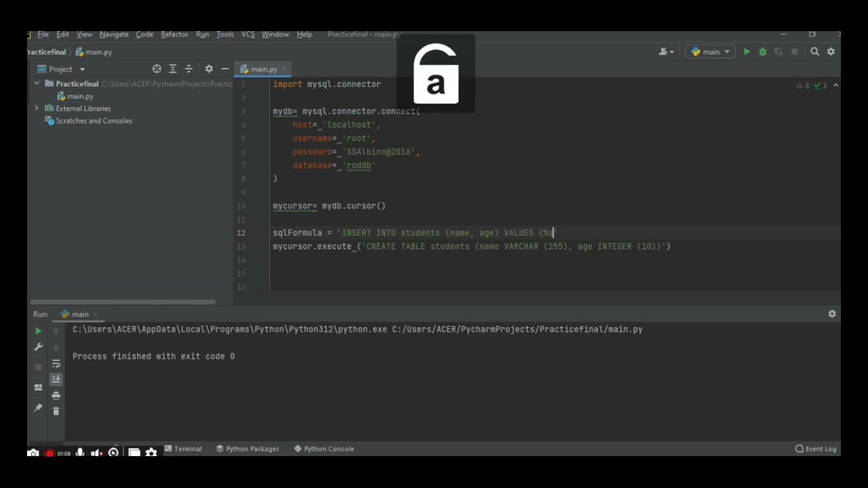Open the File menu
Image resolution: width=868 pixels, height=488 pixels.
click(43, 34)
